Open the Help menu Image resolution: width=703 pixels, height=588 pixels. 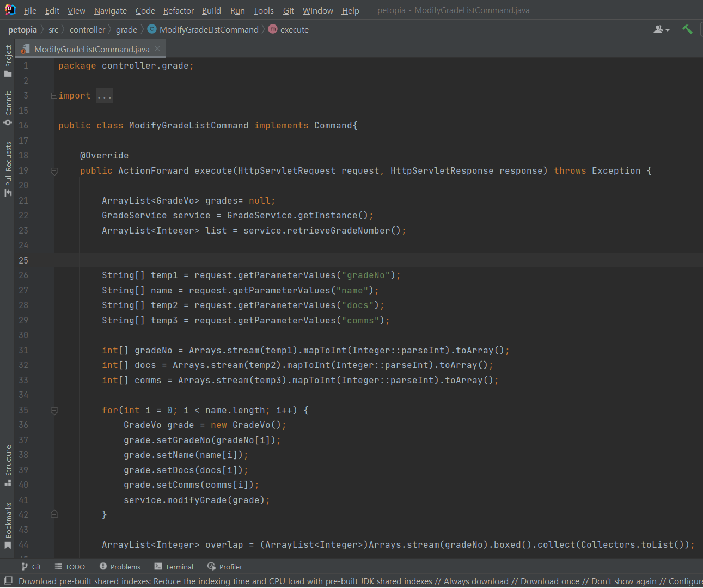click(350, 10)
